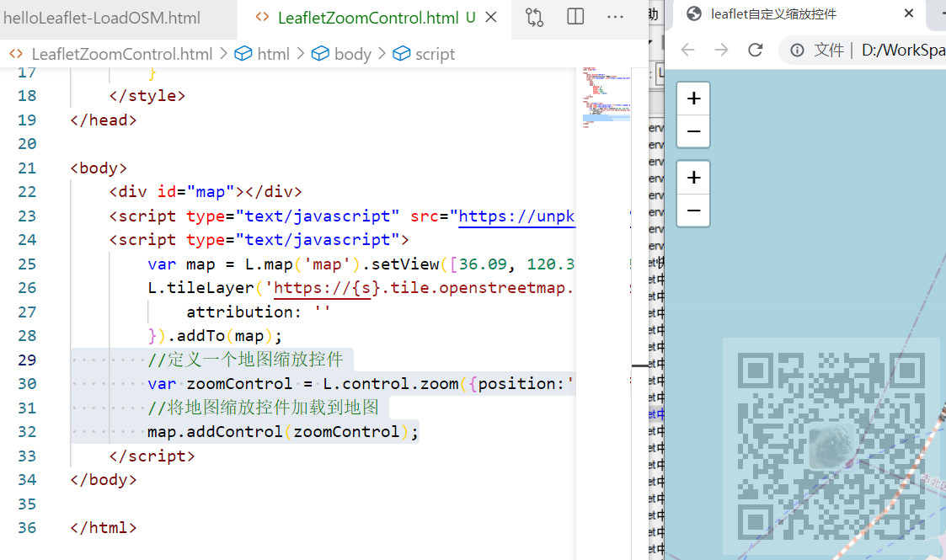
Task: Go forward in the browser
Action: 722,50
